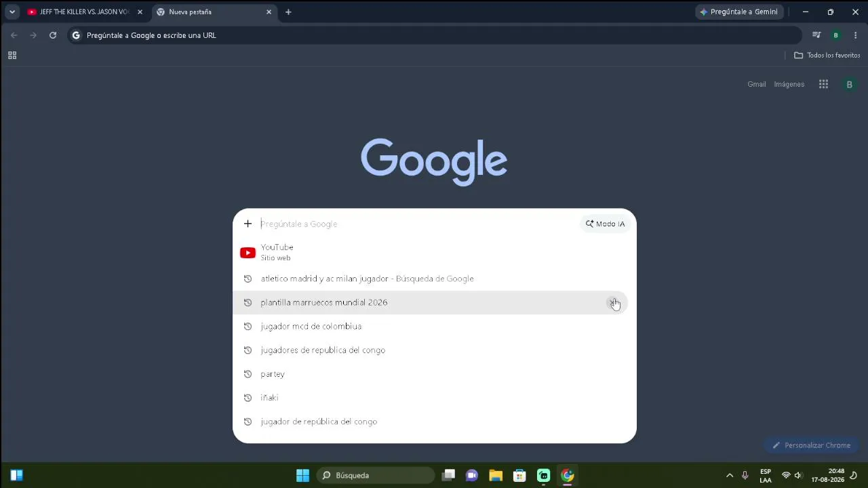Open the Imágenes link
This screenshot has width=868, height=488.
tap(789, 84)
